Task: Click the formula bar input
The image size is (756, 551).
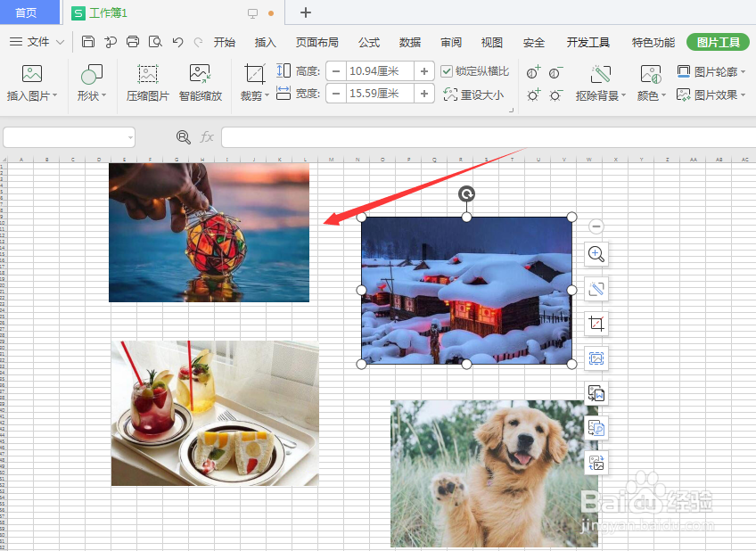Action: point(489,137)
